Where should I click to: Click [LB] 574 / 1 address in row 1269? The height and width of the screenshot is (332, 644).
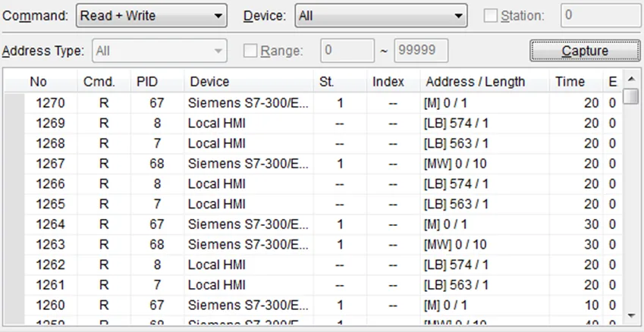coord(456,123)
